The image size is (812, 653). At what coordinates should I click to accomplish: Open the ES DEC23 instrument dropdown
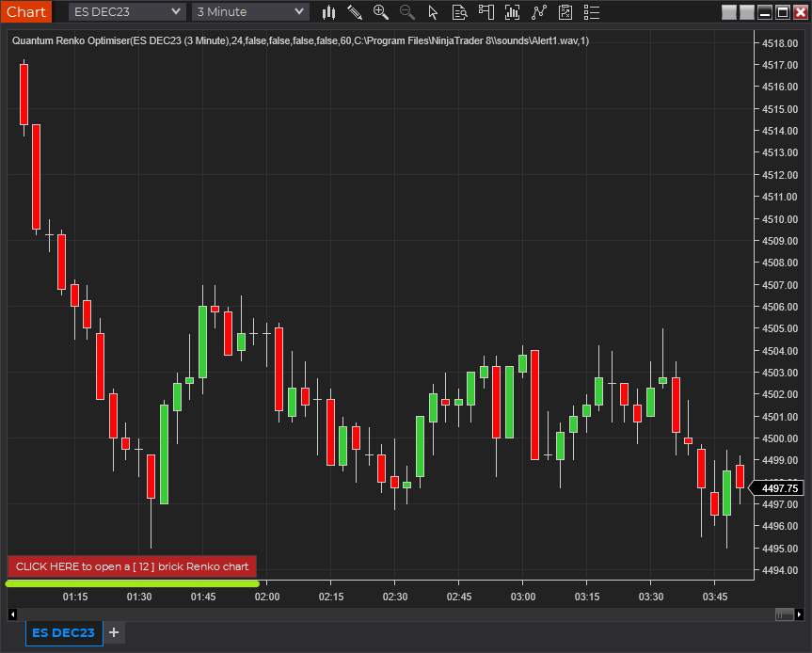(x=127, y=11)
